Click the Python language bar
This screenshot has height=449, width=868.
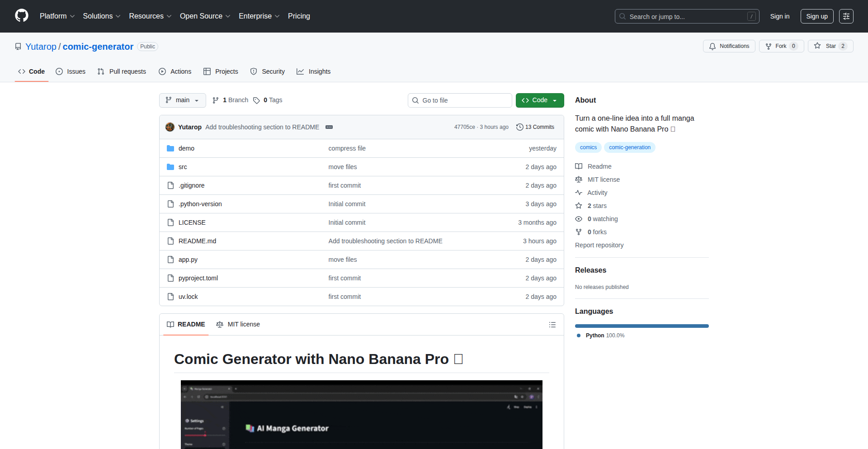642,326
